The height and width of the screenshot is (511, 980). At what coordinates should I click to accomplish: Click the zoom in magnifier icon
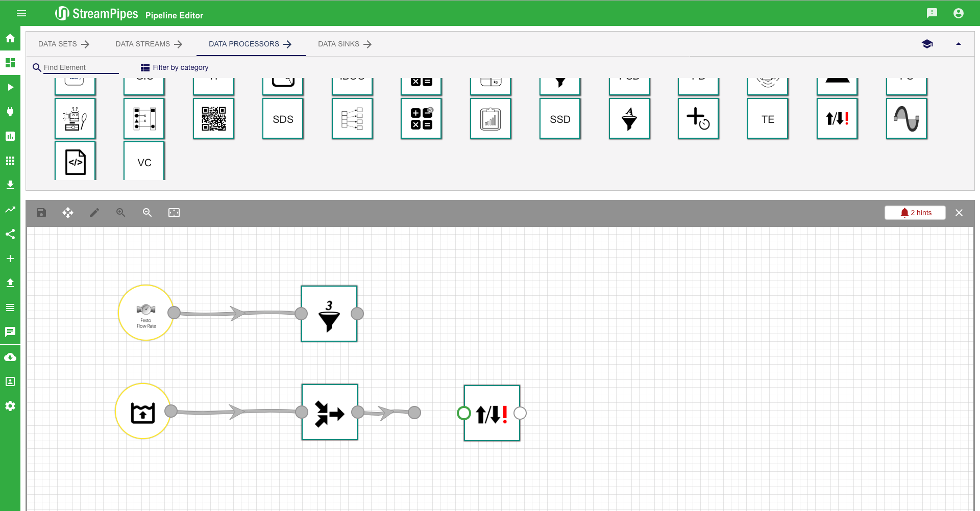click(x=121, y=213)
